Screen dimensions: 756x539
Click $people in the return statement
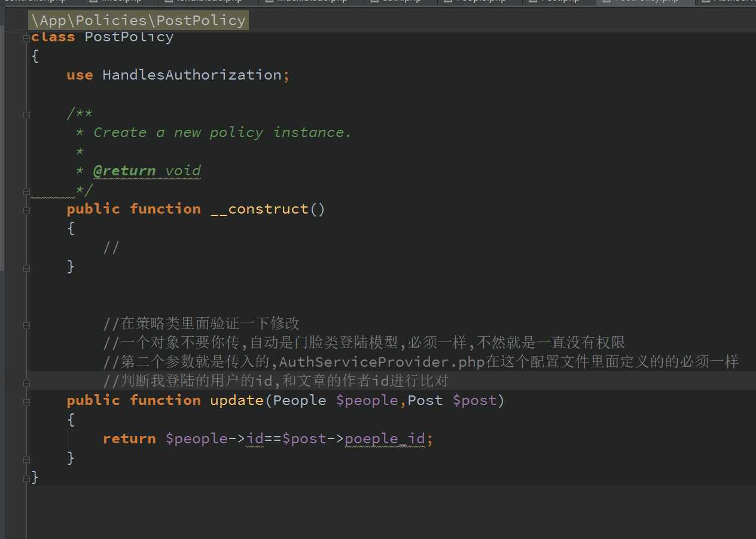point(197,438)
